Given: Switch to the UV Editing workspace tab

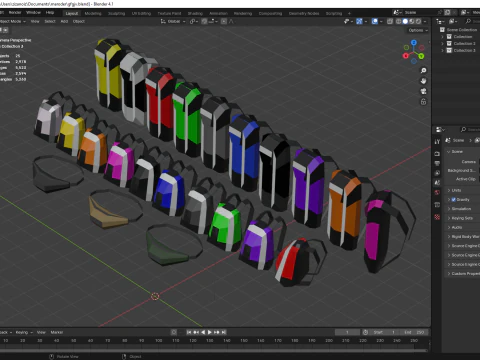Looking at the screenshot, I should click(x=141, y=13).
